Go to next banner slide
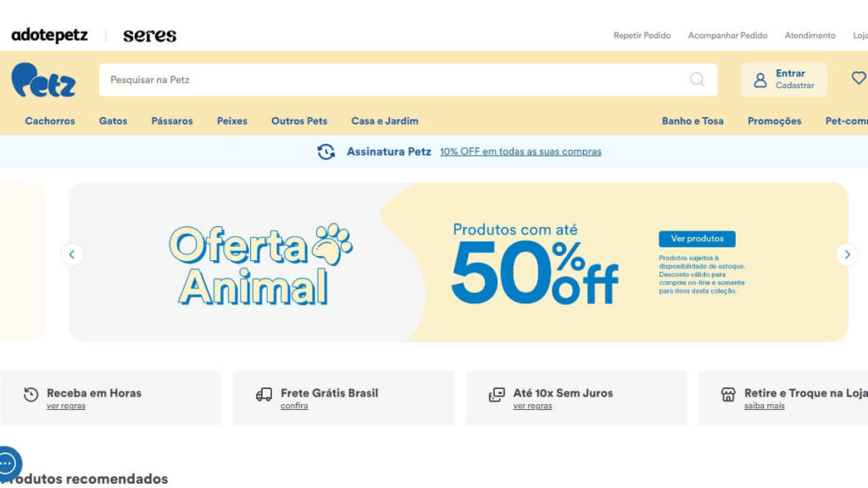Screen dimensions: 868x488 847,254
